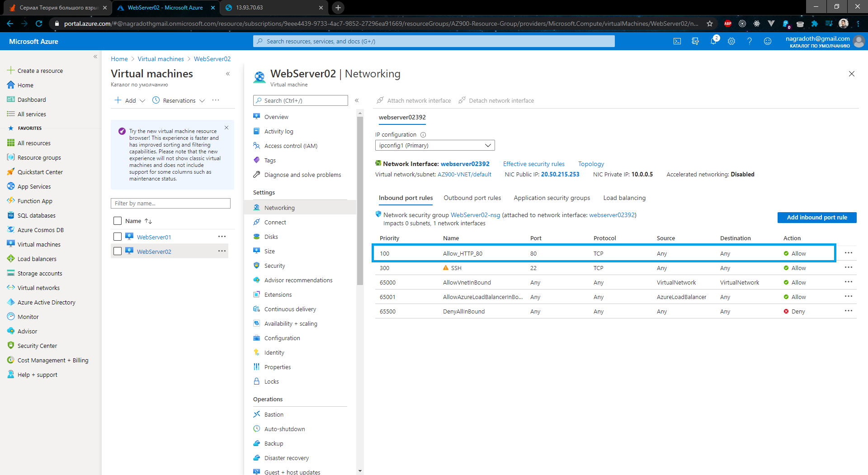Open Quickstart Center in sidebar
The height and width of the screenshot is (475, 868).
40,172
